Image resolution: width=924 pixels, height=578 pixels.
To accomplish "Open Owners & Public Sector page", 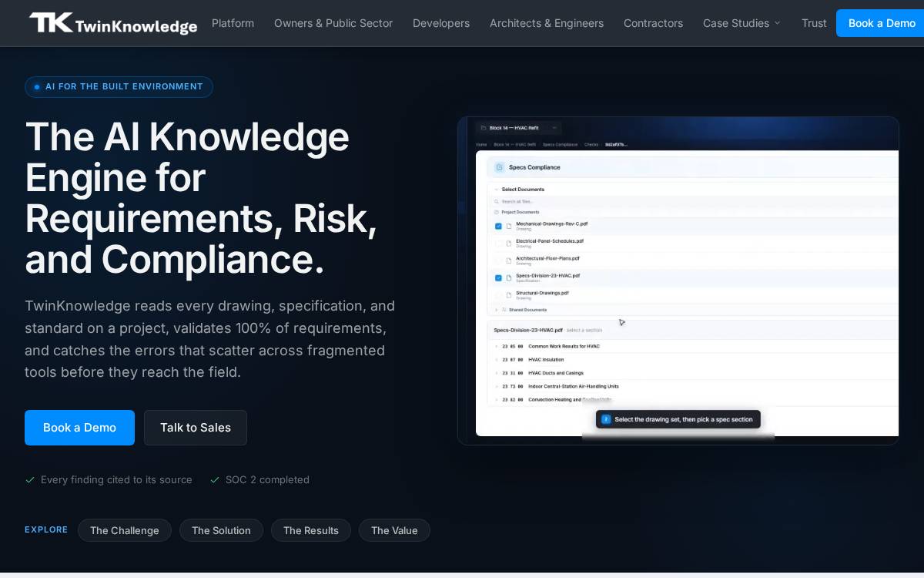I will pyautogui.click(x=333, y=23).
